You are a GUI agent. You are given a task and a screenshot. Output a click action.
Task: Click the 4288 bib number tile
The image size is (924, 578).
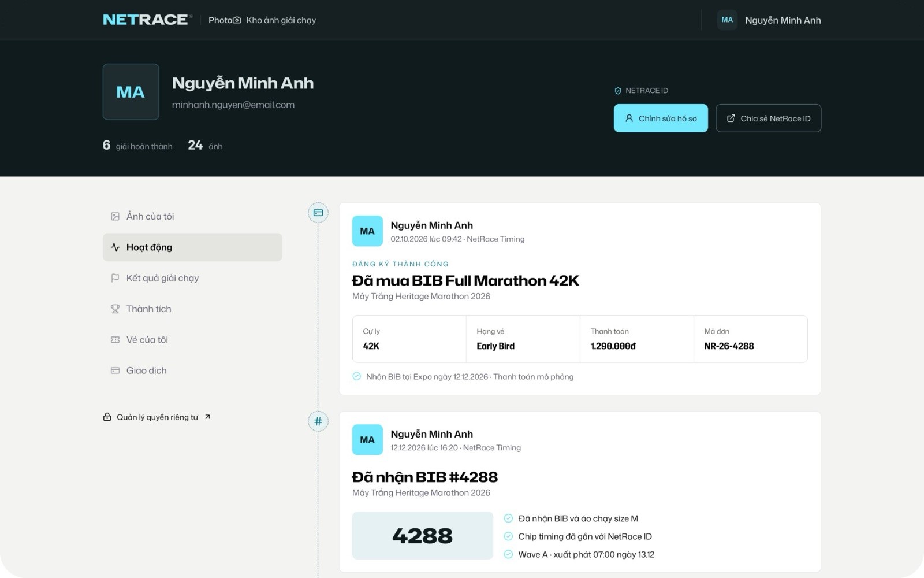tap(423, 536)
